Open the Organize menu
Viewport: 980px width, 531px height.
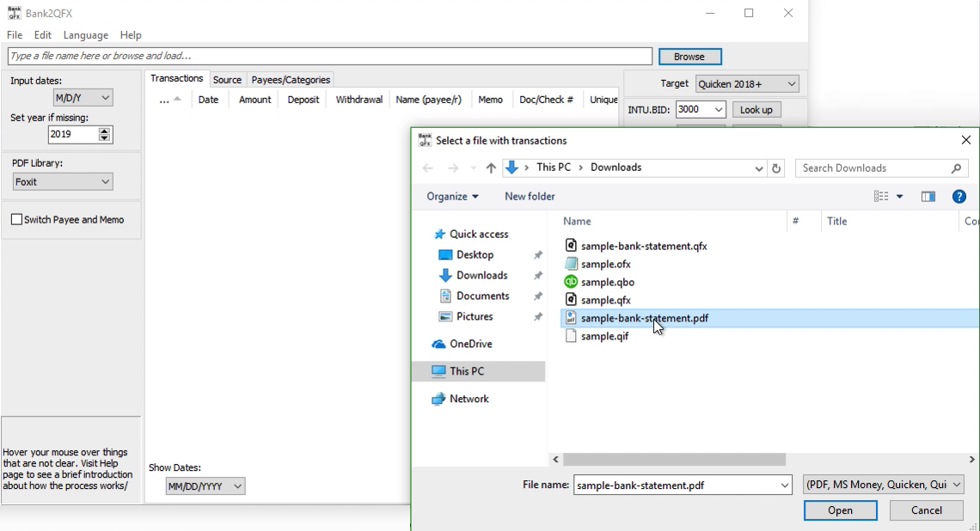tap(452, 196)
